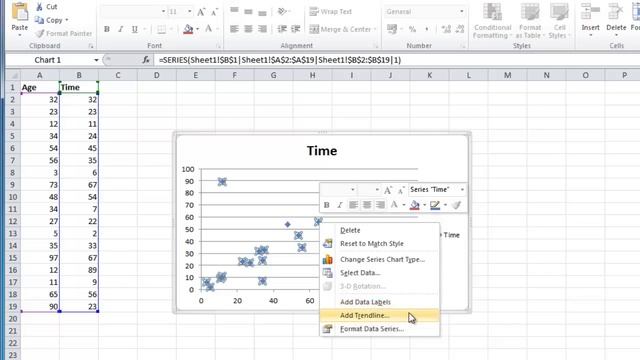
Task: Click the Age header cell A1
Action: 40,87
